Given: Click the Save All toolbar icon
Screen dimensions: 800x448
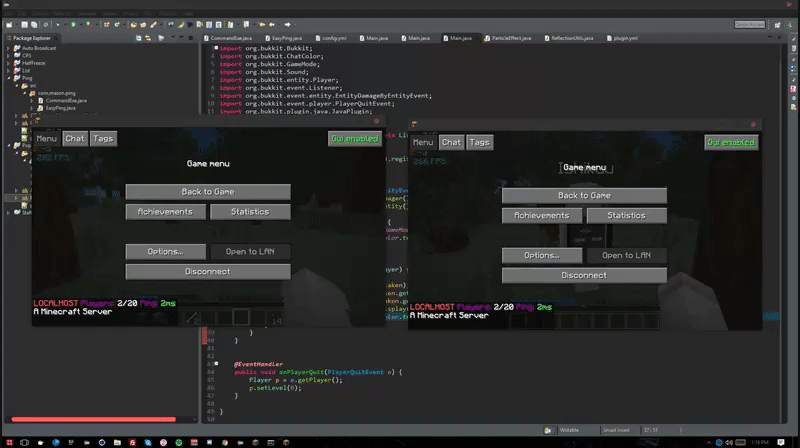Looking at the screenshot, I should click(x=34, y=24).
